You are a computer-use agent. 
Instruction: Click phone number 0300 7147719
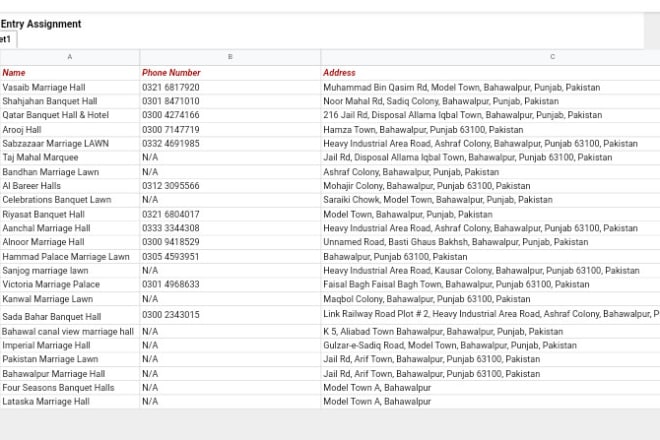tap(230, 130)
